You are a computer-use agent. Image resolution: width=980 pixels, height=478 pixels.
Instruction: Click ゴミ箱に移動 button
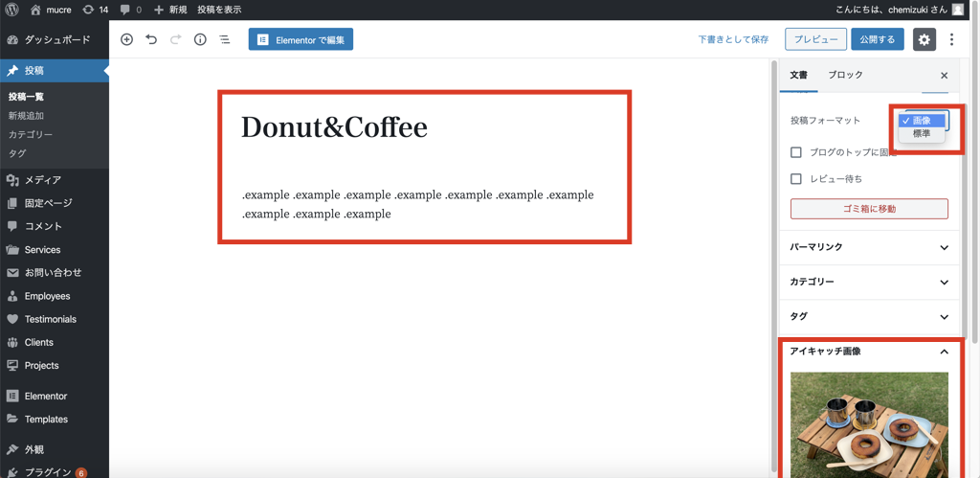(x=869, y=209)
